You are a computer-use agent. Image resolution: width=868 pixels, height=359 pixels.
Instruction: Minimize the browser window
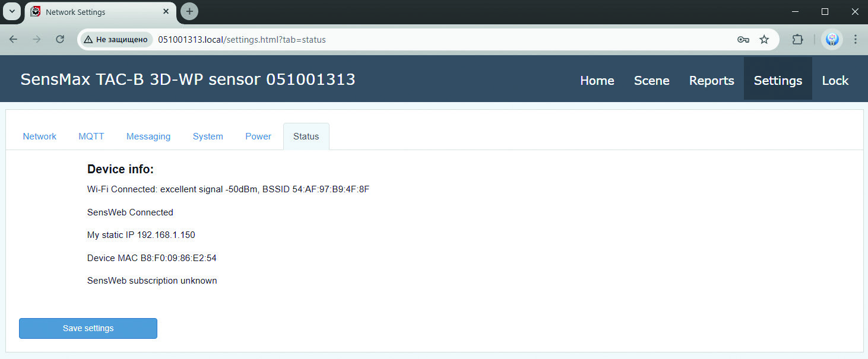point(796,11)
